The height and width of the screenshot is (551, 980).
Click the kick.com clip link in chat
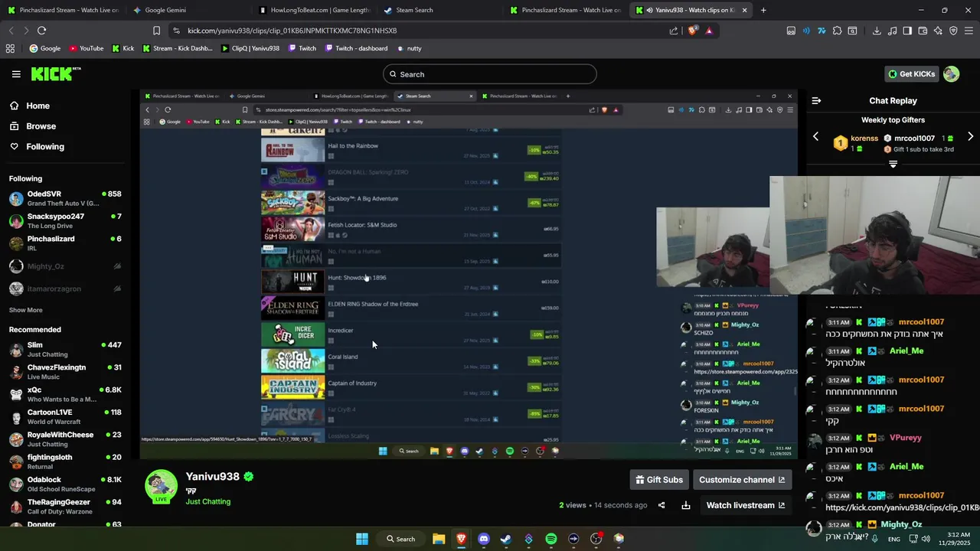(902, 507)
